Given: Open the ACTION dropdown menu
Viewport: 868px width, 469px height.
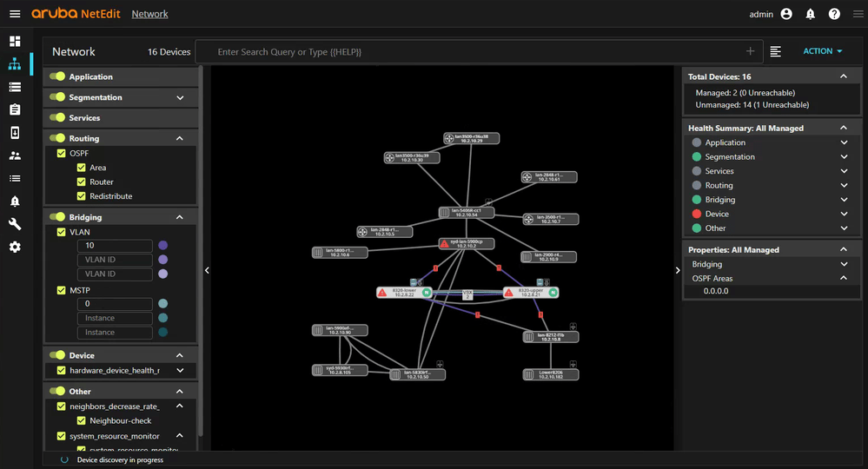Looking at the screenshot, I should [822, 51].
